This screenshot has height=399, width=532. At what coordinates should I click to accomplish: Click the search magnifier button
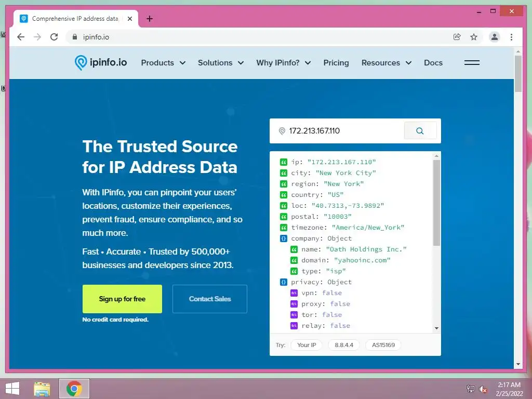pos(420,130)
